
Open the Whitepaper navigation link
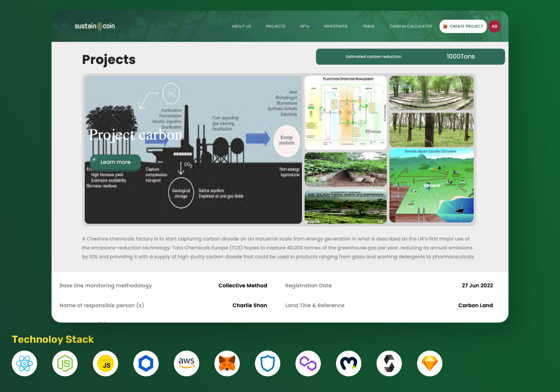coord(336,26)
